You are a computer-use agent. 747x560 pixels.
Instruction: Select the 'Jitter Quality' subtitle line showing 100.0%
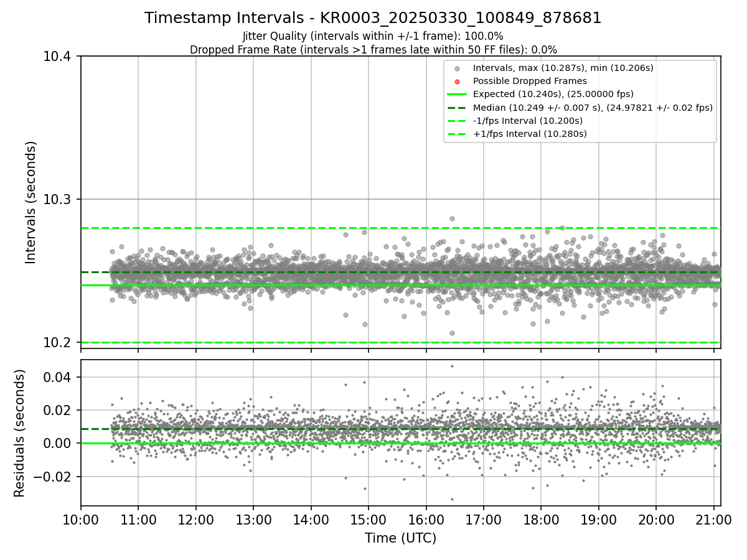coord(373,37)
